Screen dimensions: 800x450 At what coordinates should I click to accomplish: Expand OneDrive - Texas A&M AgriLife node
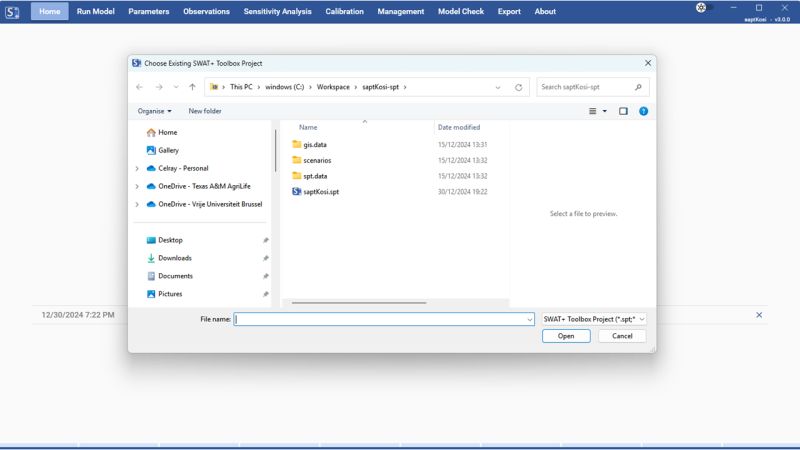(137, 186)
